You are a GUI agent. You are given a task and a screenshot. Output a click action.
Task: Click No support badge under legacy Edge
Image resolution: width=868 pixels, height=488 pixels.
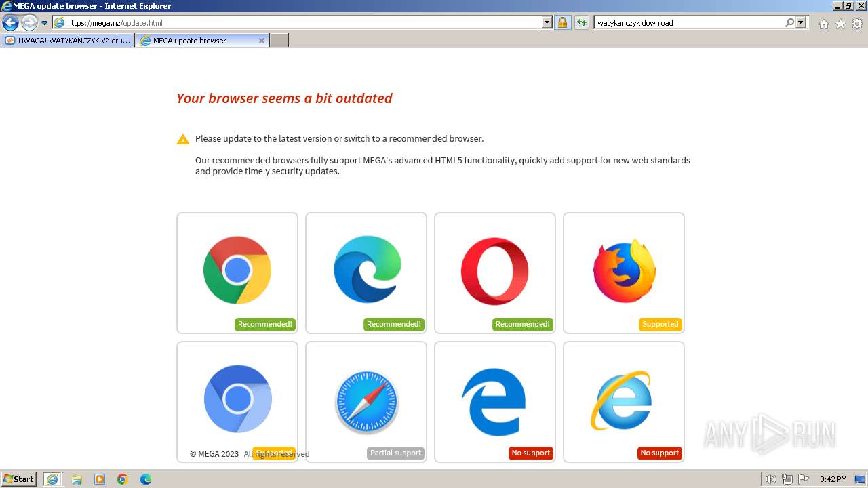pyautogui.click(x=531, y=453)
